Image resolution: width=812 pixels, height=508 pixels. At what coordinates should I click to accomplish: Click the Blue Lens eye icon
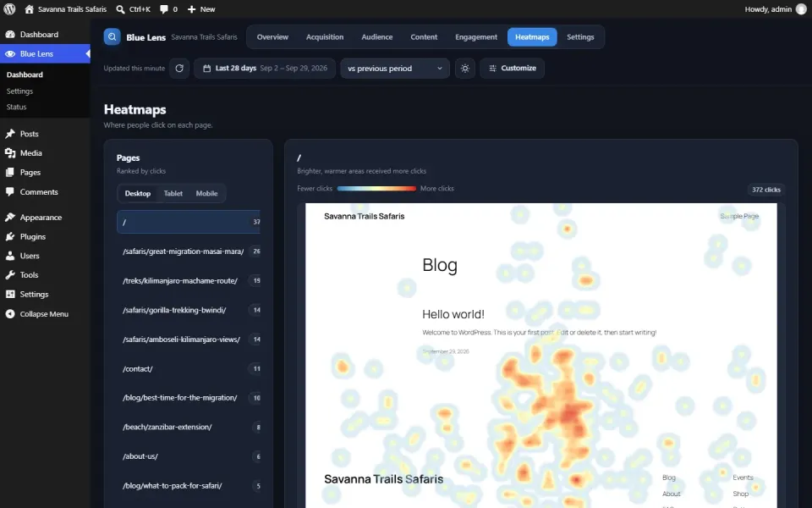click(x=10, y=54)
